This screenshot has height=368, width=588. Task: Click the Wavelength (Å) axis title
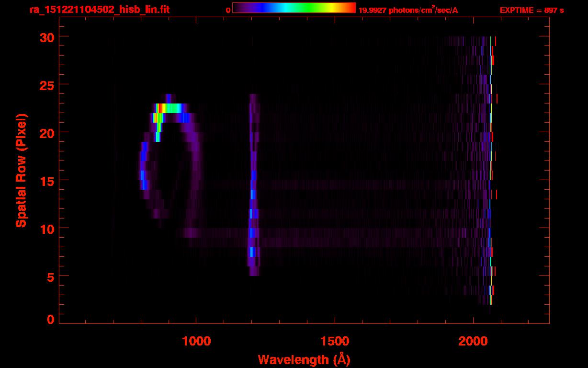click(x=304, y=359)
